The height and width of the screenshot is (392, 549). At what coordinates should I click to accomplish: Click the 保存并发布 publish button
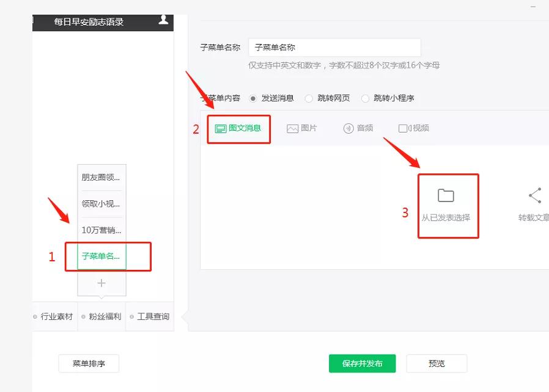click(x=363, y=363)
